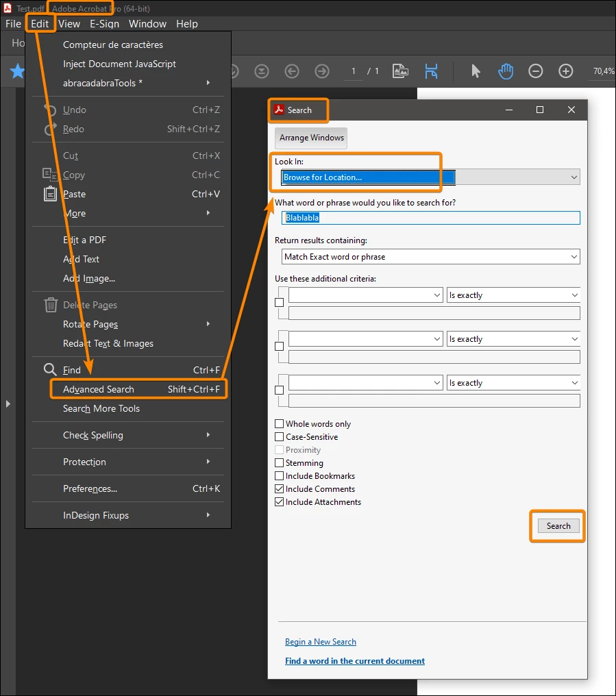Minimize the Search window
616x696 pixels.
click(x=509, y=110)
